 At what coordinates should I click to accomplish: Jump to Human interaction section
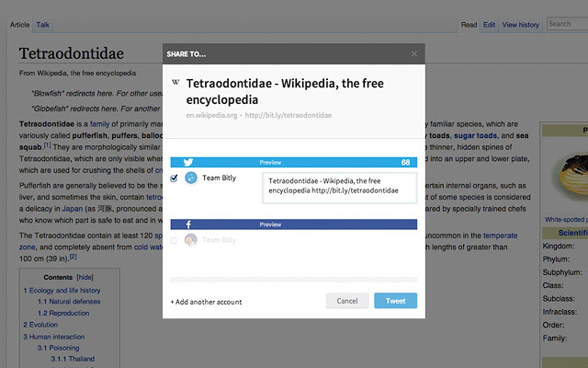point(54,337)
